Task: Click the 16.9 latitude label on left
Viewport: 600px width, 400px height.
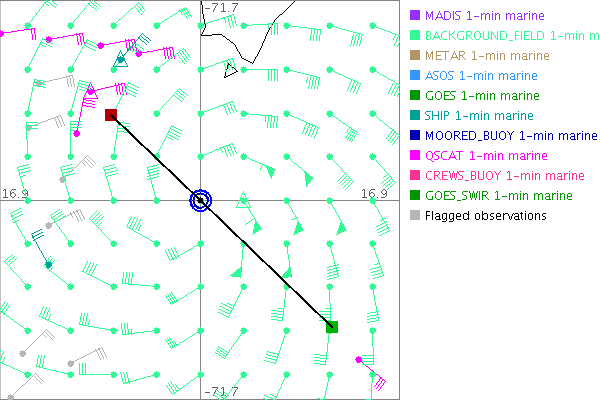Action: 15,193
